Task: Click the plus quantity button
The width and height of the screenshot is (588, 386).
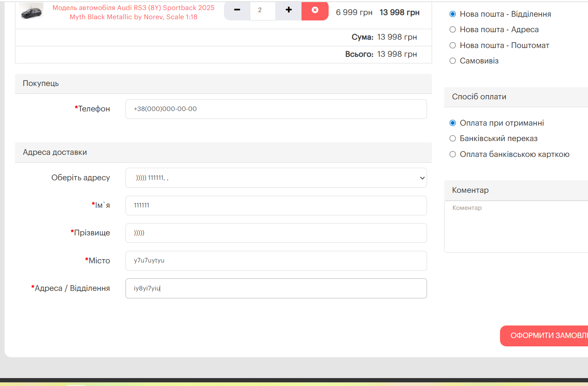Action: (289, 10)
